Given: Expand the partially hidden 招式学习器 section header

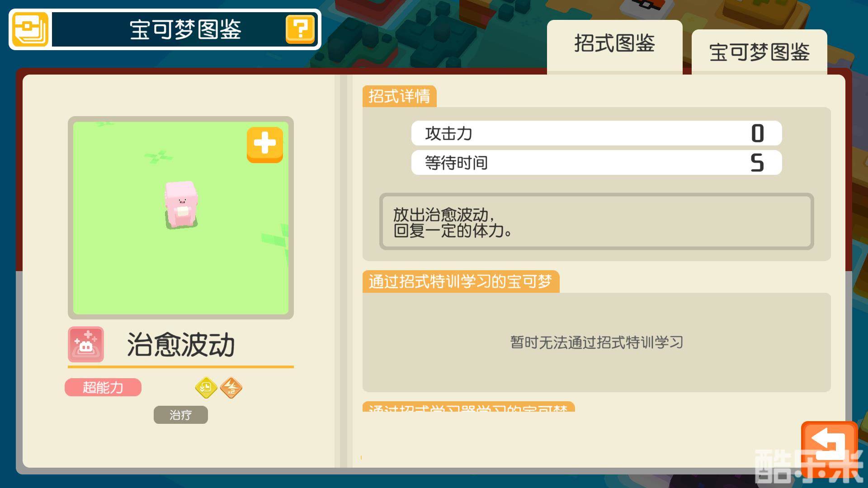Looking at the screenshot, I should [x=468, y=407].
